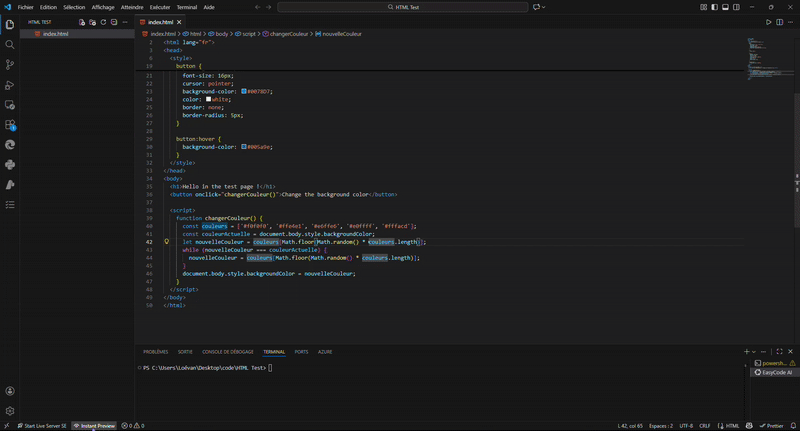Open editor More Actions ellipsis
The width and height of the screenshot is (800, 431).
click(790, 22)
